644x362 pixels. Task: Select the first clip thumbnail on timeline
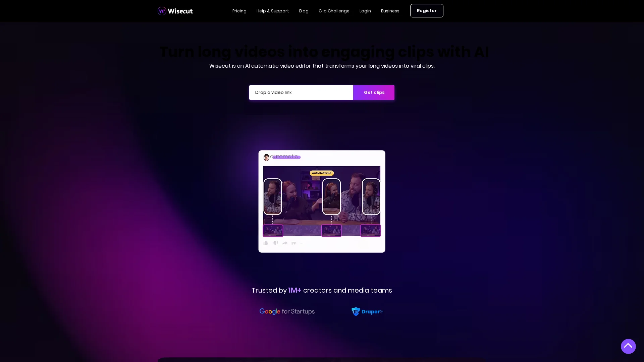click(x=273, y=231)
